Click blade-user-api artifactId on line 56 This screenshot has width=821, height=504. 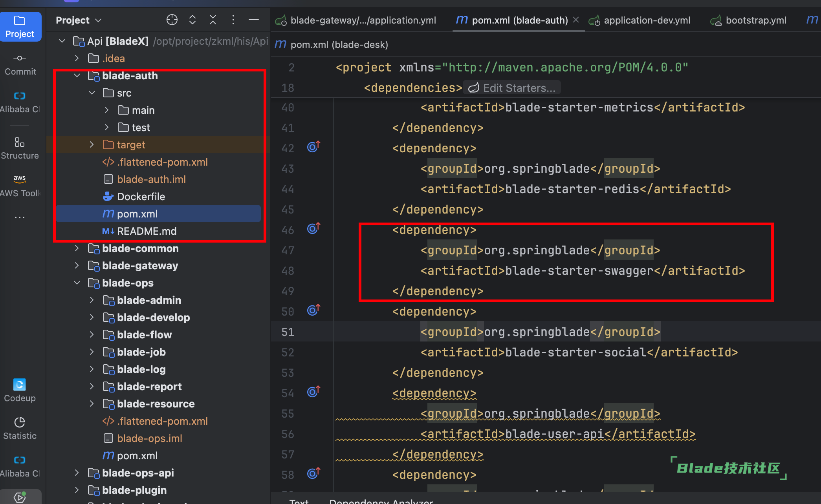tap(554, 434)
